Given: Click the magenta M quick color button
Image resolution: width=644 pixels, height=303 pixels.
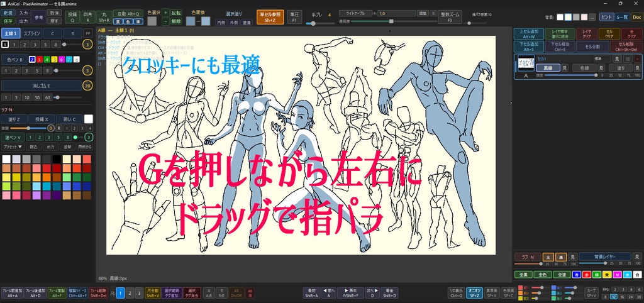Looking at the screenshot, I should (618, 274).
